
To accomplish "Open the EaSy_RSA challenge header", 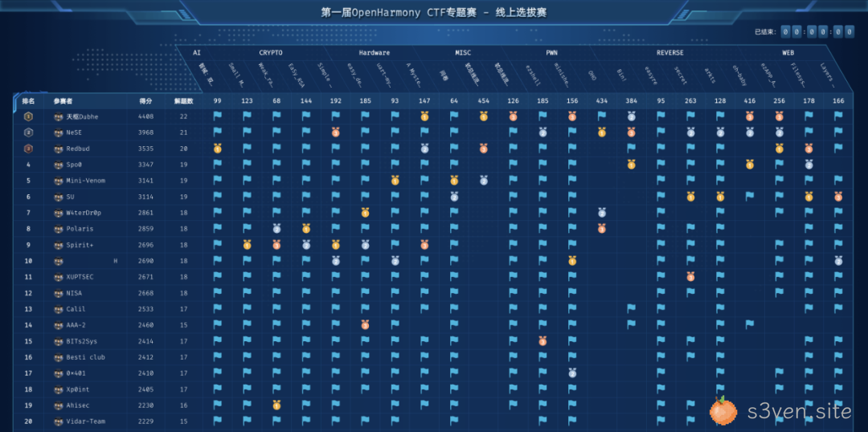I will click(x=296, y=75).
